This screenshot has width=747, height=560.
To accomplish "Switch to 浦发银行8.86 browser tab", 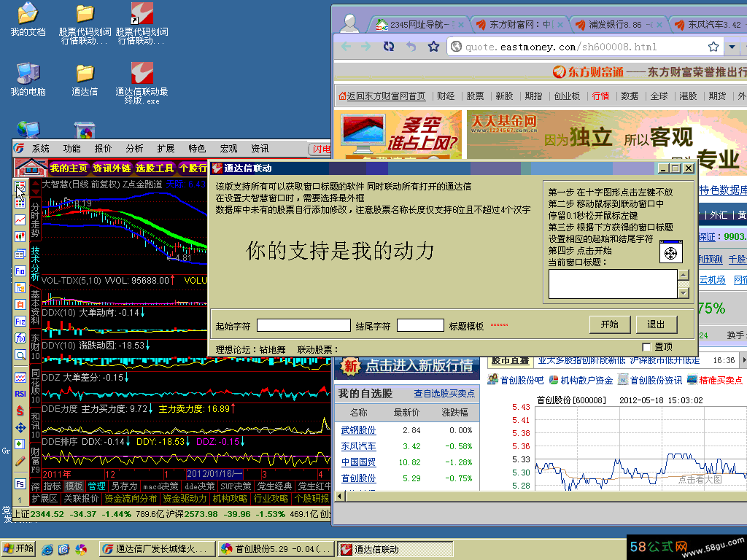I will pyautogui.click(x=618, y=24).
